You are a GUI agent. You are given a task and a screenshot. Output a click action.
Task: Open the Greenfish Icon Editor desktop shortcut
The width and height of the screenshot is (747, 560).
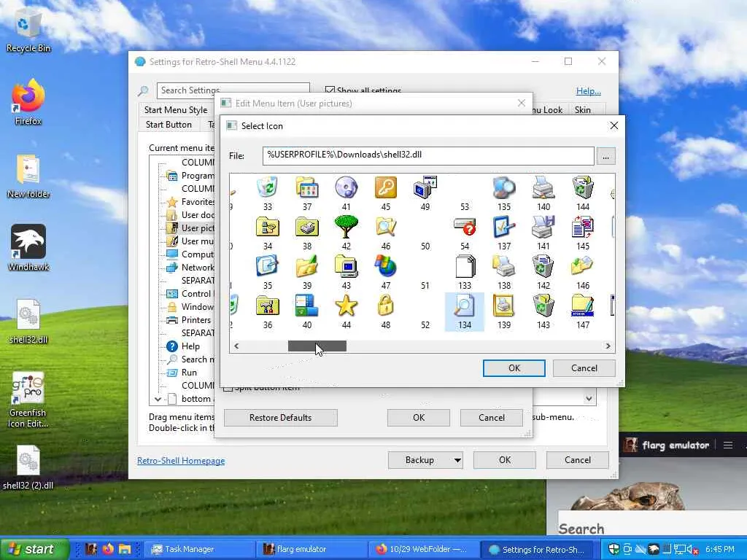tap(28, 400)
